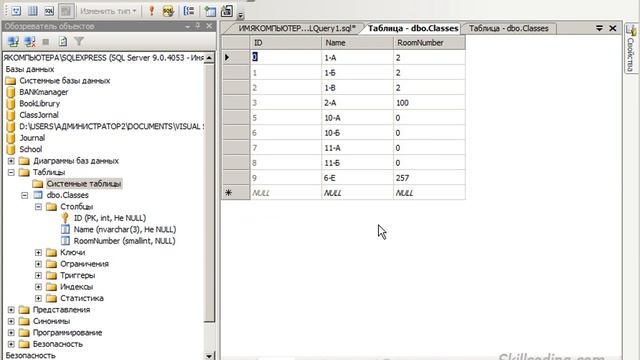Click the Add Group By icon
Viewport: 640px width, 360px height.
(x=189, y=11)
